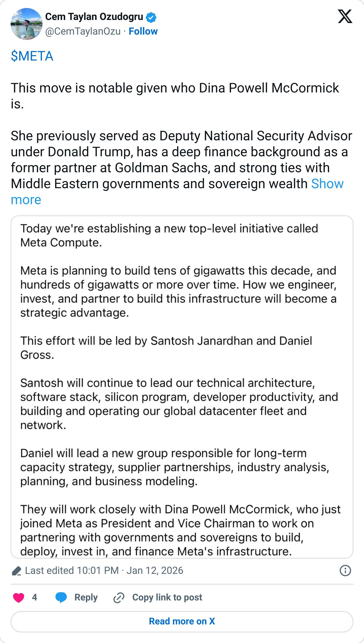
Task: Click the blue verified badge
Action: [151, 17]
